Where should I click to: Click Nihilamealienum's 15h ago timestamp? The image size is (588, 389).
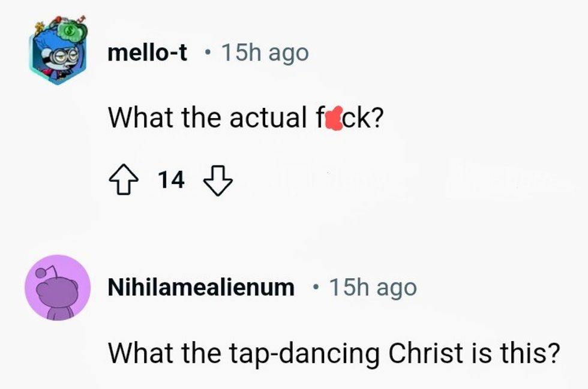pos(373,288)
